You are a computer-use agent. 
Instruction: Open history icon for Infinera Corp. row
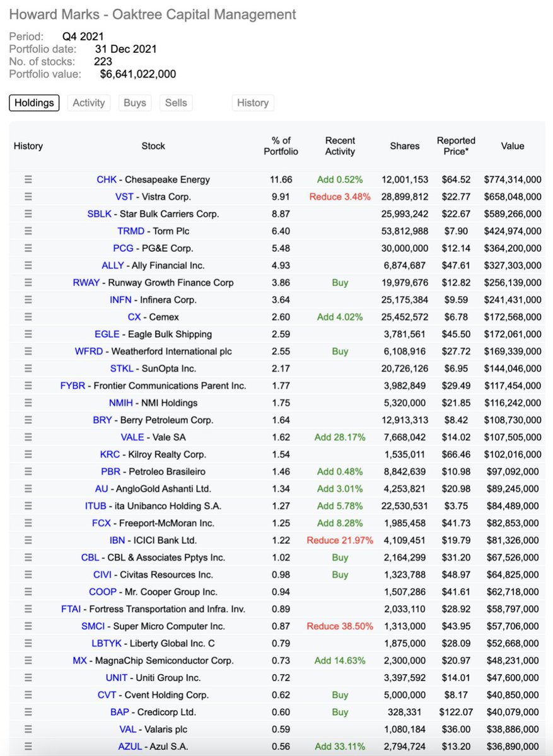[x=28, y=300]
